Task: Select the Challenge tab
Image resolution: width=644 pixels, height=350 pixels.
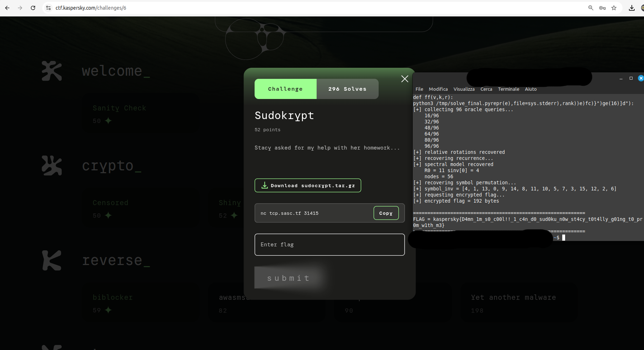Action: pos(285,89)
